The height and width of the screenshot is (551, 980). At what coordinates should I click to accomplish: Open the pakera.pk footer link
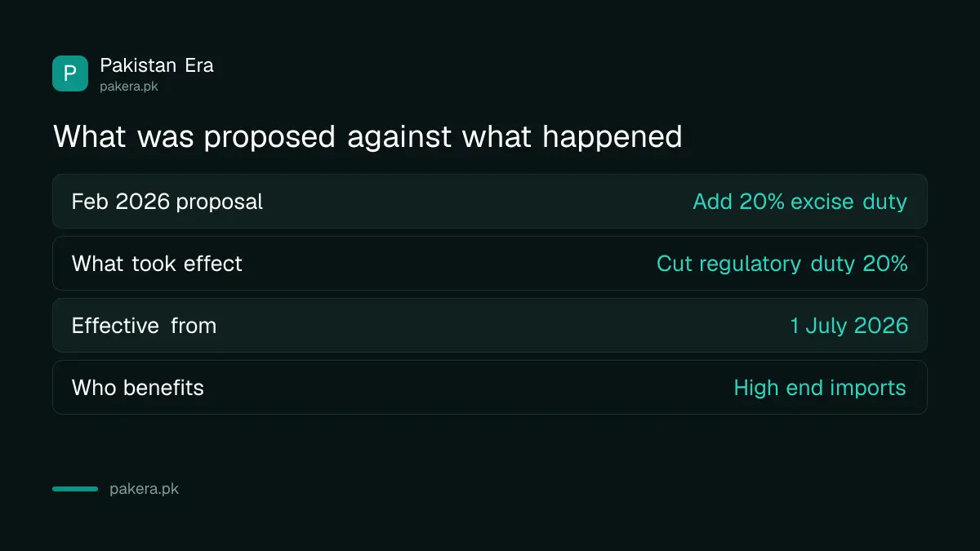tap(144, 489)
